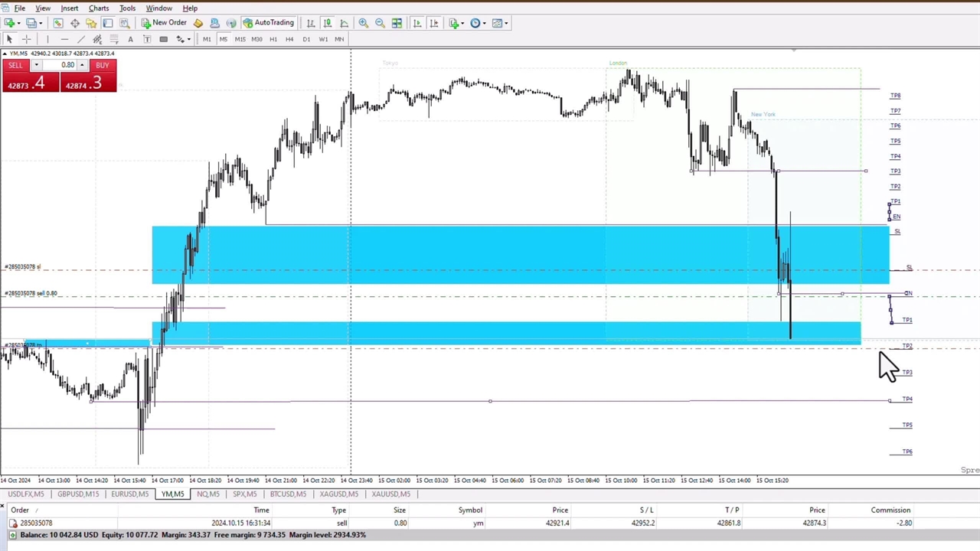Image resolution: width=980 pixels, height=551 pixels.
Task: Select the Horizontal line tool
Action: 64,39
